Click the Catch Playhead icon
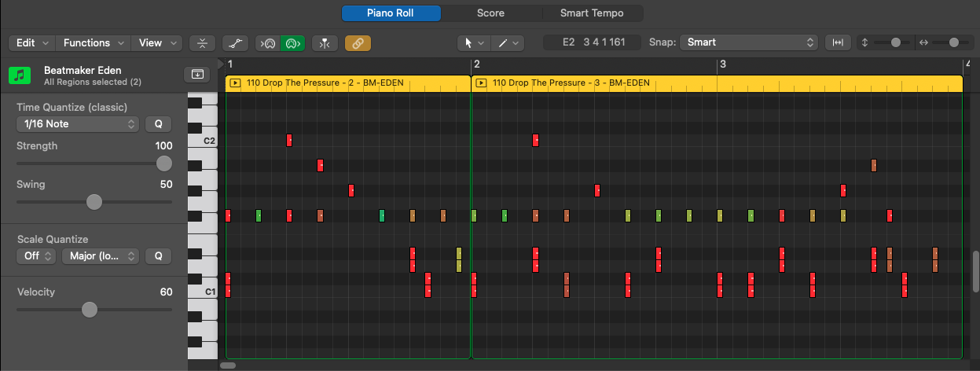Screen dimensions: 980x371 click(x=325, y=43)
